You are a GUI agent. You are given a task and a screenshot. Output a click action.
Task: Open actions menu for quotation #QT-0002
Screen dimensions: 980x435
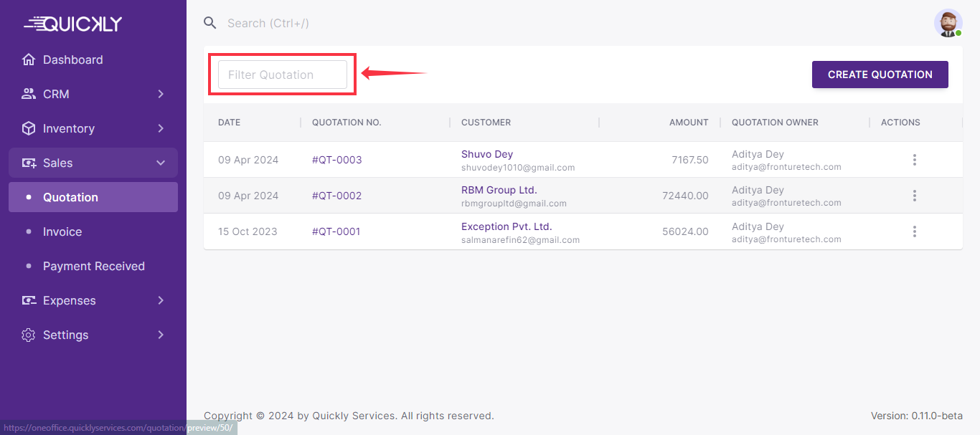(914, 196)
